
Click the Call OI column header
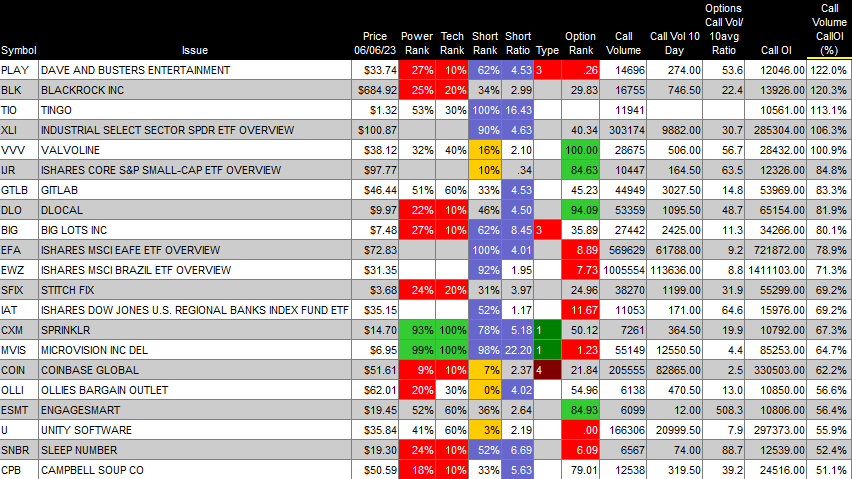tap(776, 51)
